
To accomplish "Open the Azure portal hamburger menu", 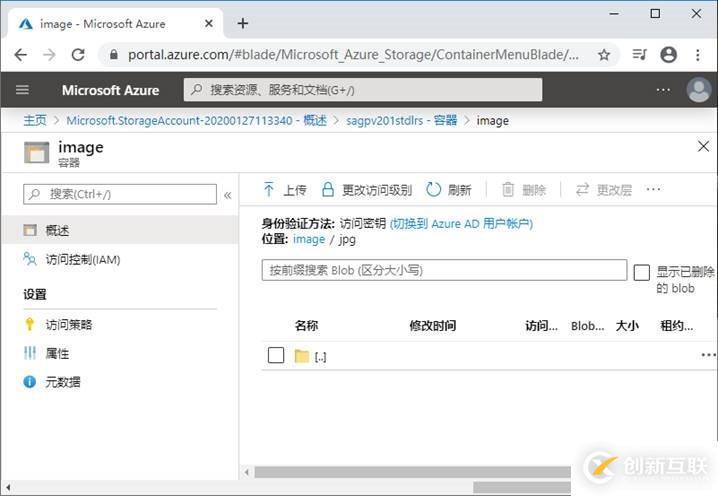I will click(x=23, y=90).
